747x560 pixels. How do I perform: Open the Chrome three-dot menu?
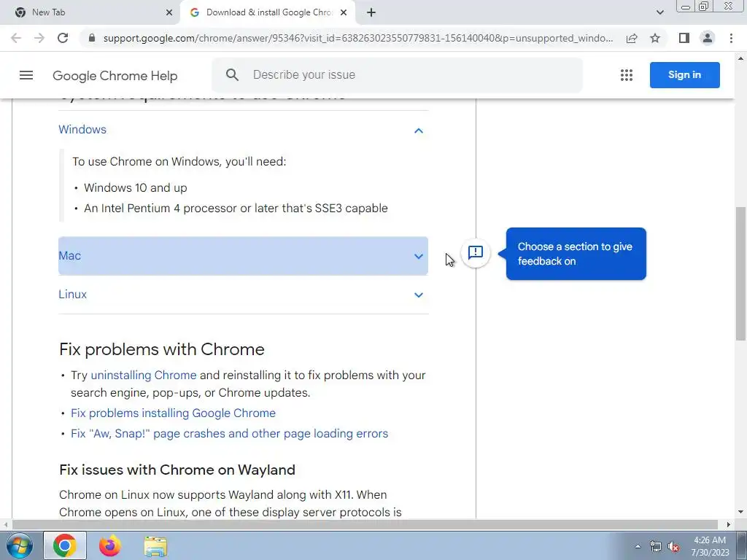[x=731, y=38]
